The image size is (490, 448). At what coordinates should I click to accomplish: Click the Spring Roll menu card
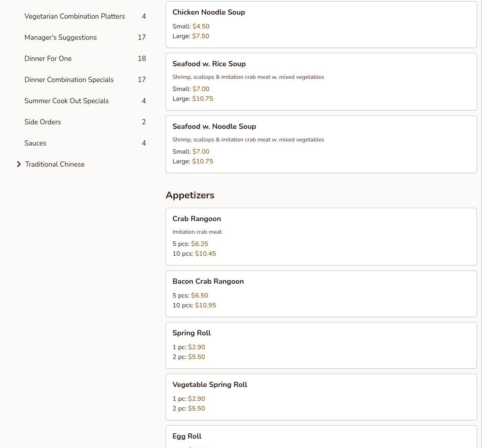point(321,345)
